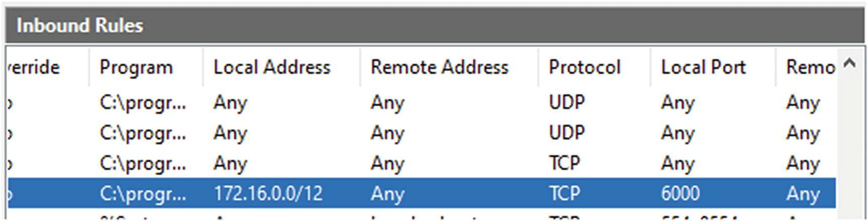This screenshot has height=221, width=868.
Task: Select the selected rule with local address 172.16.0.0/12
Action: coord(422,193)
